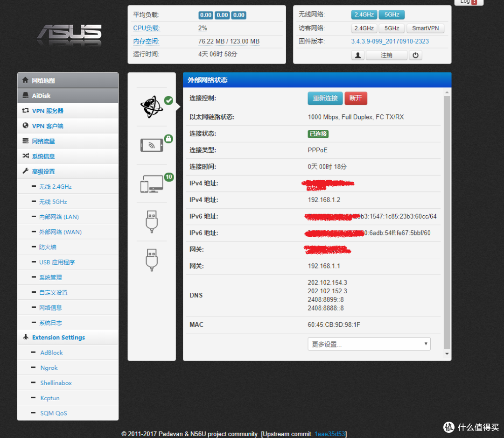Image resolution: width=504 pixels, height=438 pixels.
Task: Open the wireless router status icon
Action: click(152, 145)
